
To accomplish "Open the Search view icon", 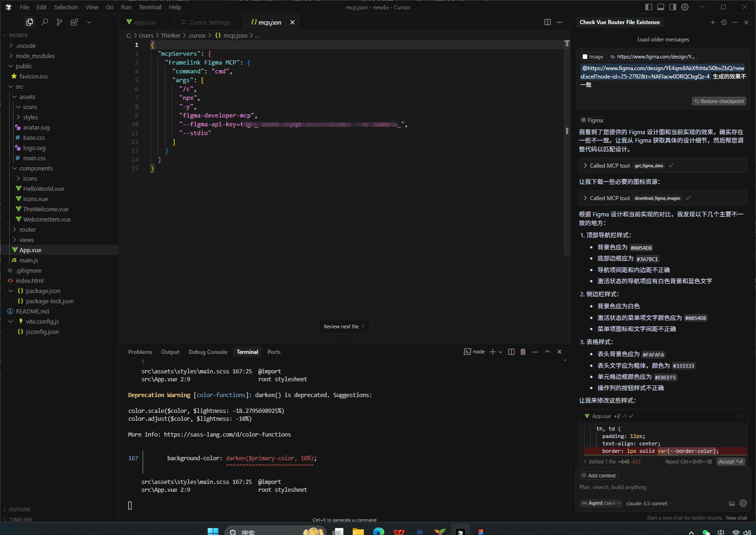I will 45,22.
